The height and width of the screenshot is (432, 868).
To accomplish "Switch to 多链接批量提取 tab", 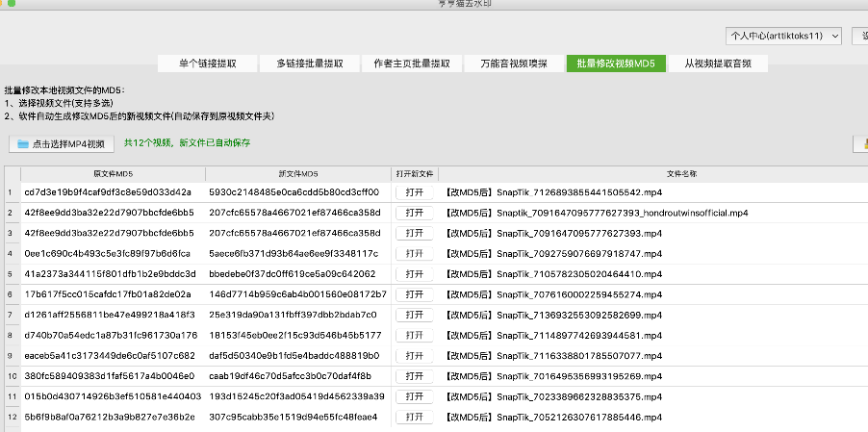I will click(310, 64).
